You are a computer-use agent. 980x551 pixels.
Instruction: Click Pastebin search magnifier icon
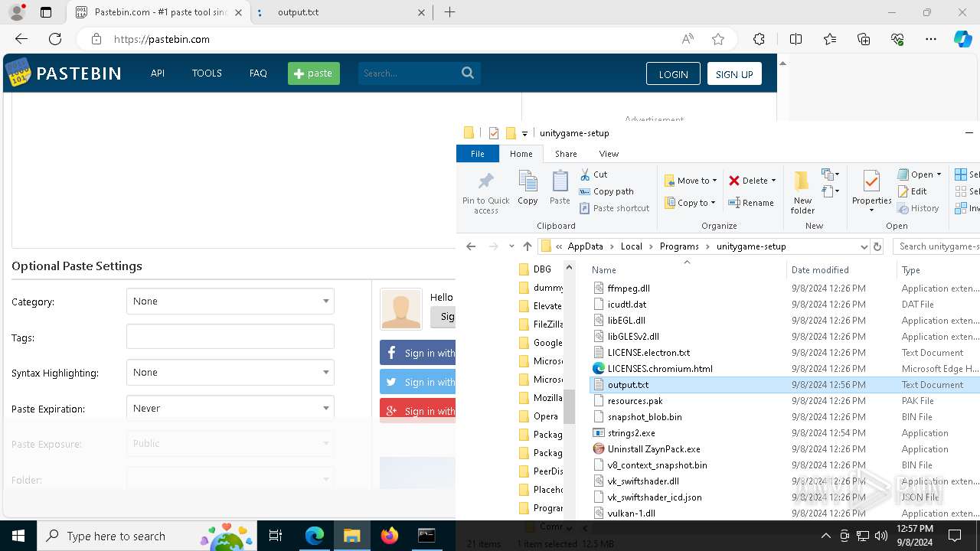468,73
